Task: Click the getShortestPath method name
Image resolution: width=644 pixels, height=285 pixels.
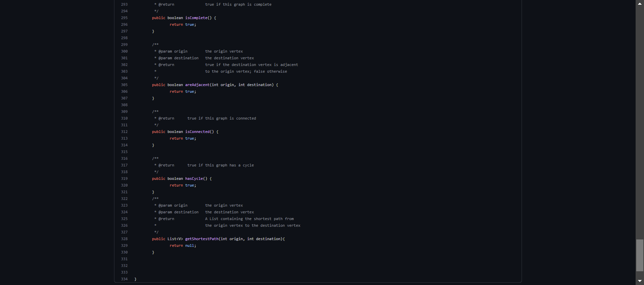Action: (x=202, y=239)
